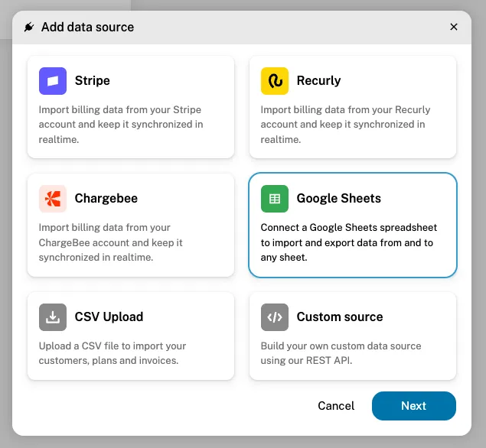Click the CSV Upload download icon
This screenshot has width=486, height=448.
click(53, 317)
